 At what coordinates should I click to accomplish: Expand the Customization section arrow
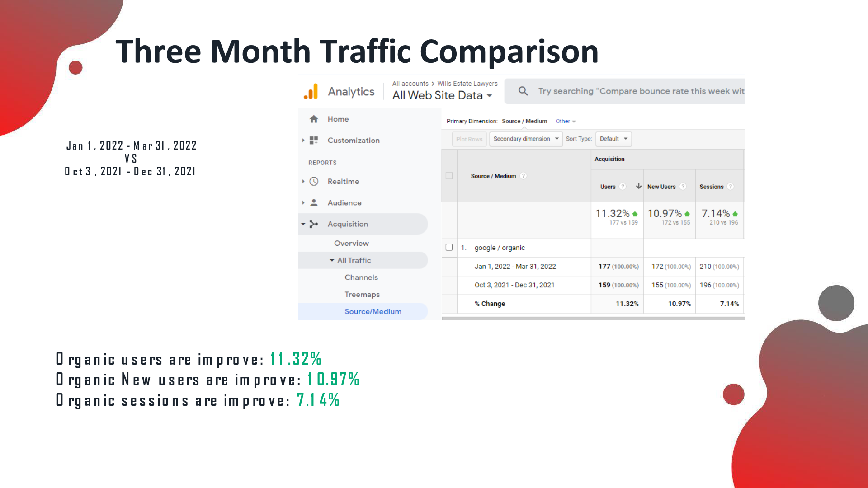303,140
